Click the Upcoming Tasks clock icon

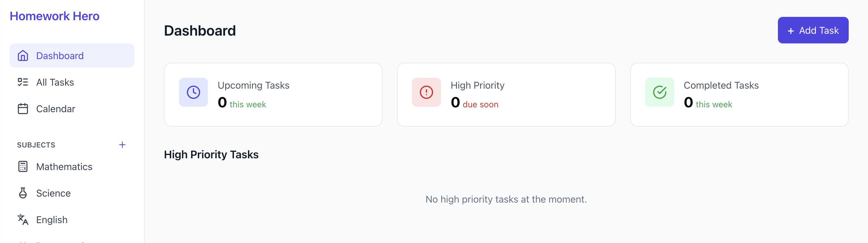[193, 92]
